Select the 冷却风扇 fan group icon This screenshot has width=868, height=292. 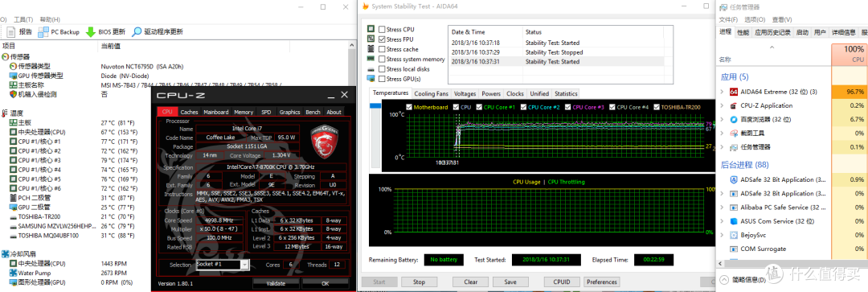5,254
